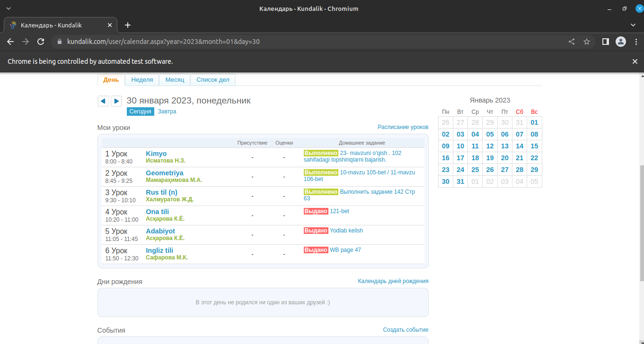The height and width of the screenshot is (344, 644).
Task: Select January 19 in calendar
Action: coord(490,158)
